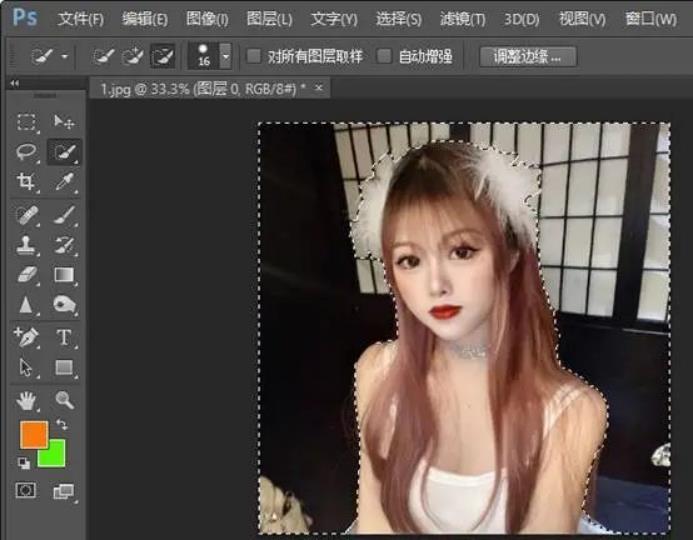
Task: Select the Rectangle shape tool
Action: click(65, 368)
